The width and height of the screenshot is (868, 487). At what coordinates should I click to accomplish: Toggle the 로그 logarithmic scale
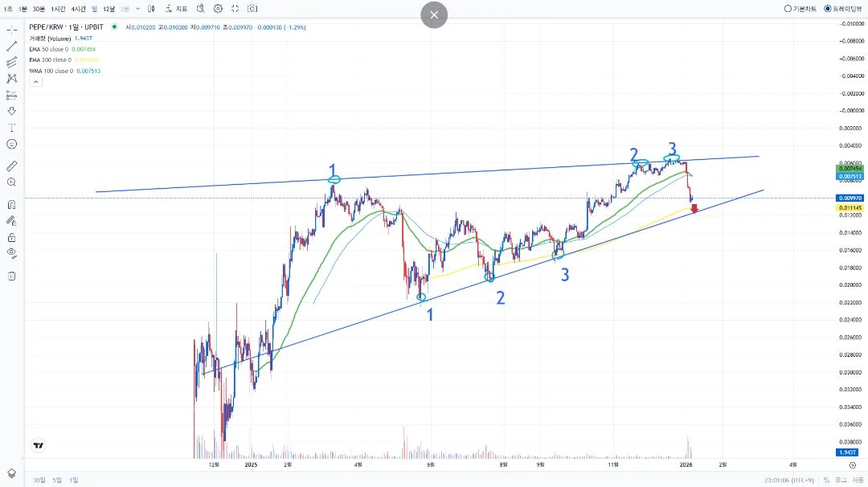pyautogui.click(x=841, y=480)
